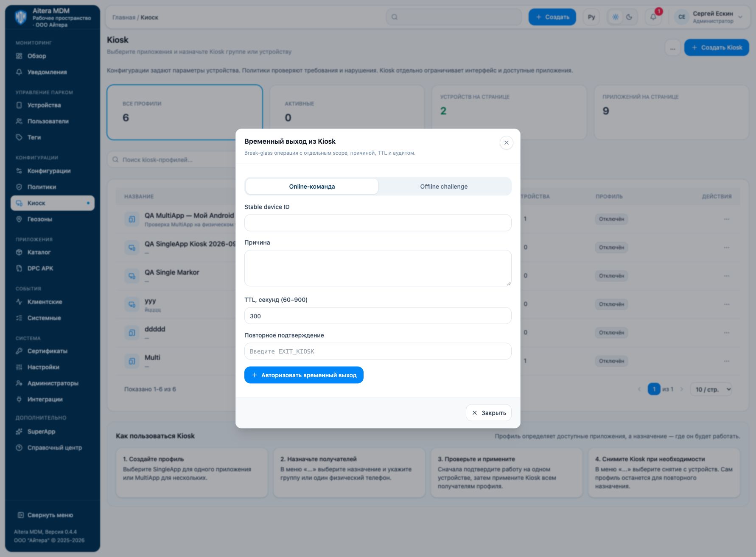756x557 pixels.
Task: Open the 10 / стр. page size dropdown
Action: (711, 389)
